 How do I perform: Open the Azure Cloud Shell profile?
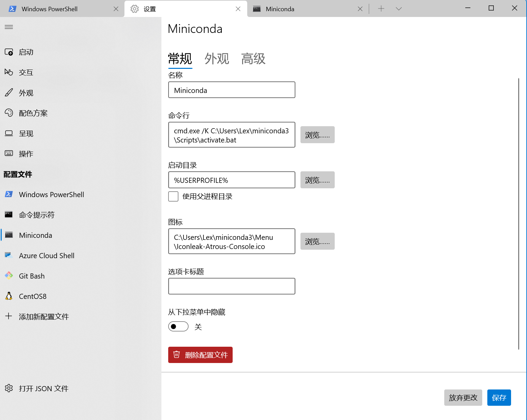coord(46,255)
